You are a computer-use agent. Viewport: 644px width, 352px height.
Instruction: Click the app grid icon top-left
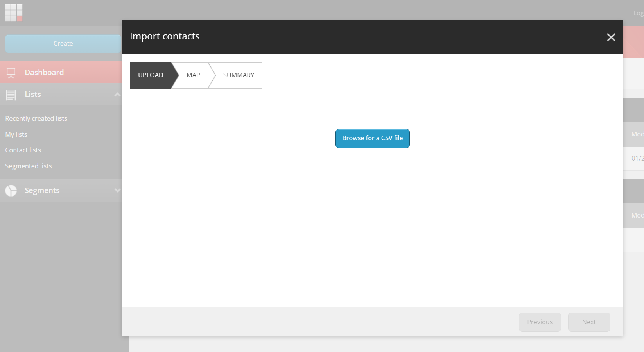click(x=14, y=13)
